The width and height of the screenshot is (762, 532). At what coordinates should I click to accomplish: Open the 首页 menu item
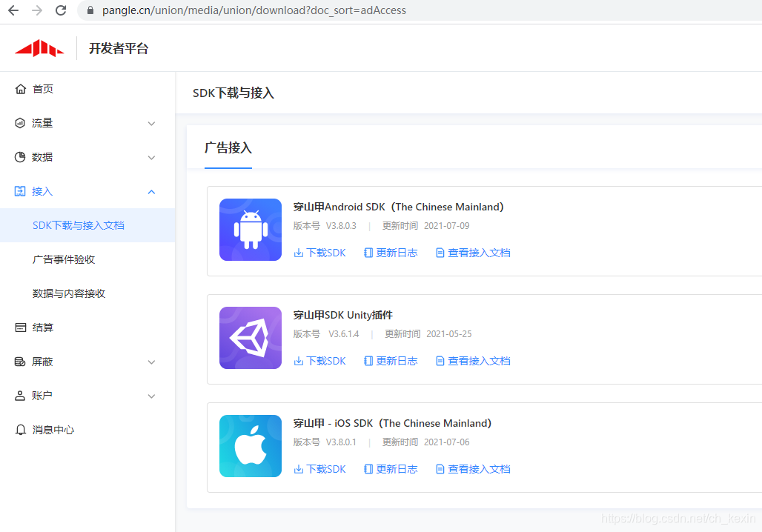(x=87, y=89)
